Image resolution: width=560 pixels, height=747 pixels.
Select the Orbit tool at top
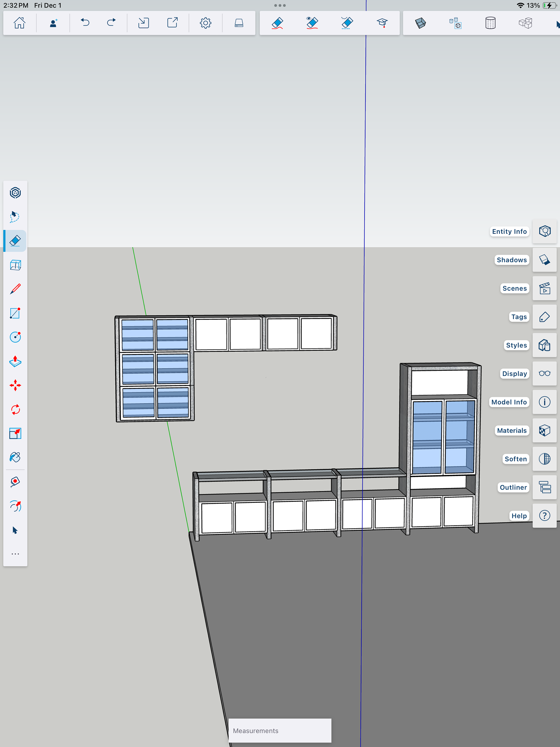click(15, 193)
